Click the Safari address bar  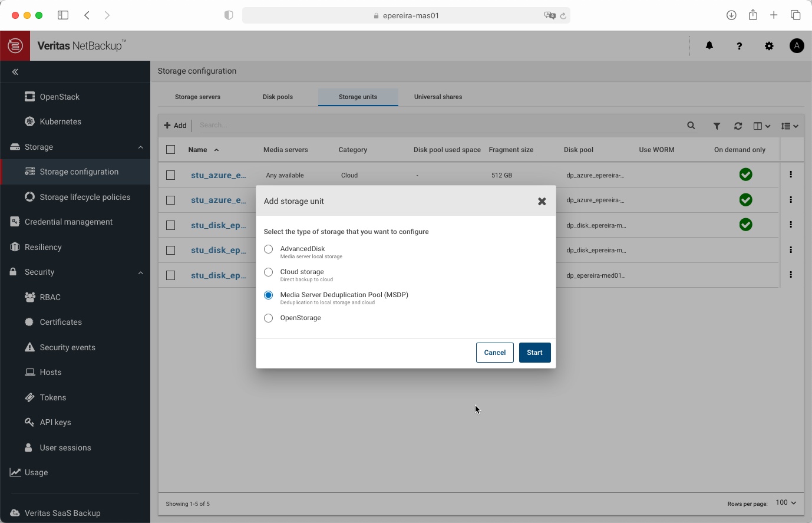(407, 16)
